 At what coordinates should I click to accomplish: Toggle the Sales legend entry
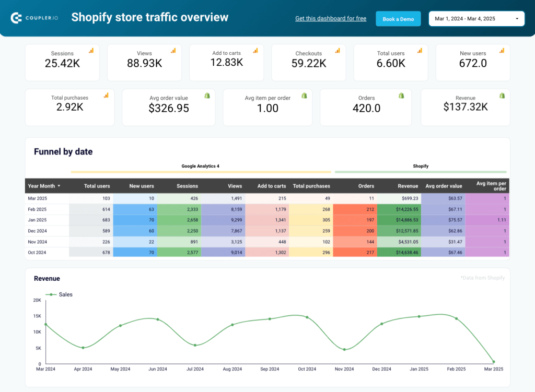[59, 294]
